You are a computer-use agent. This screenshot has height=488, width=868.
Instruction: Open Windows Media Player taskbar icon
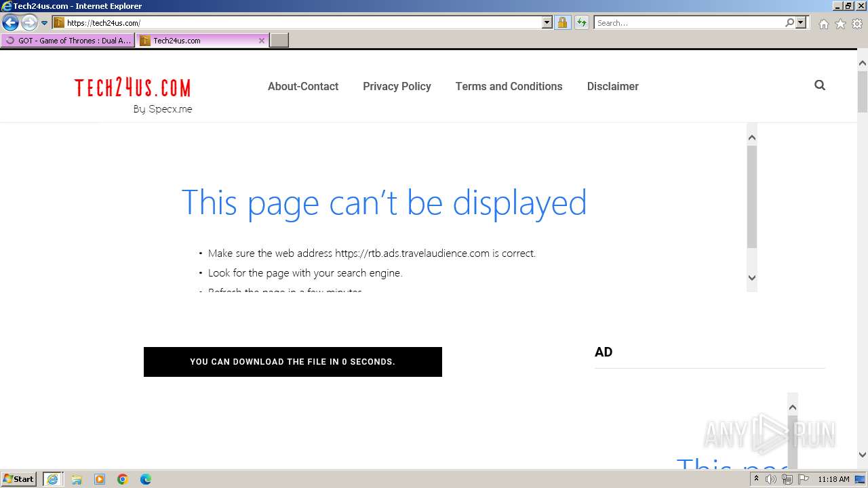pos(100,479)
